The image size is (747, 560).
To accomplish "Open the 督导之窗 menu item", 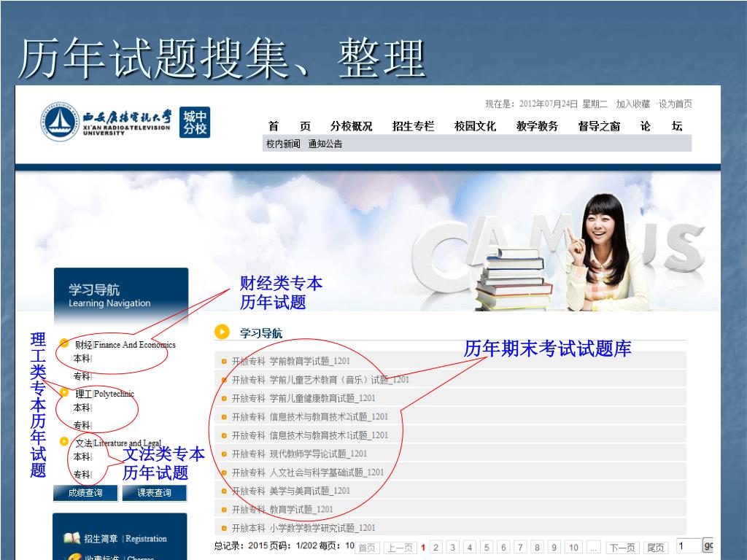I will (599, 126).
